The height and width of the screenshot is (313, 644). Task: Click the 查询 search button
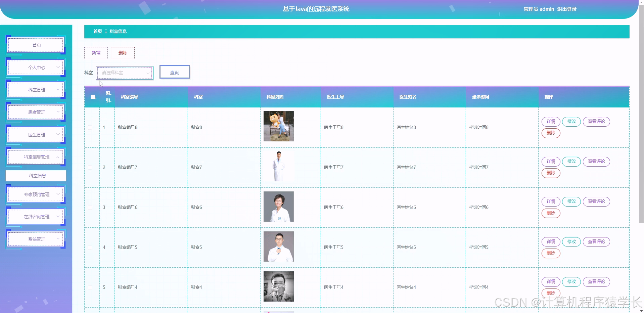(x=175, y=72)
